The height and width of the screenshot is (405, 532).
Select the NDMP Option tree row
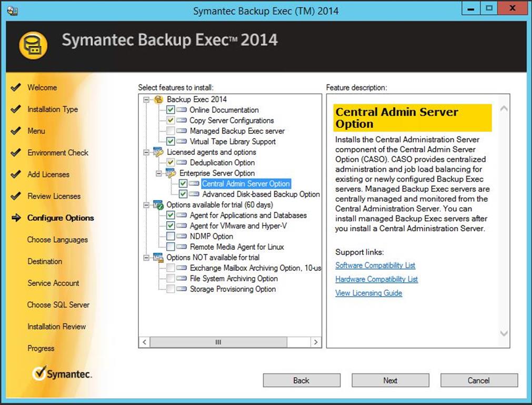coord(212,236)
